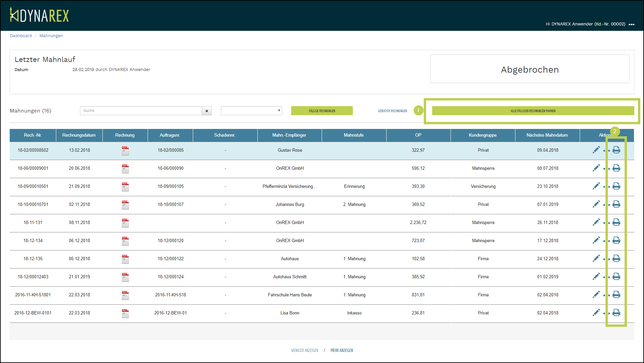644x363 pixels.
Task: Sort by Nächstes Mahndatum column header
Action: click(547, 135)
